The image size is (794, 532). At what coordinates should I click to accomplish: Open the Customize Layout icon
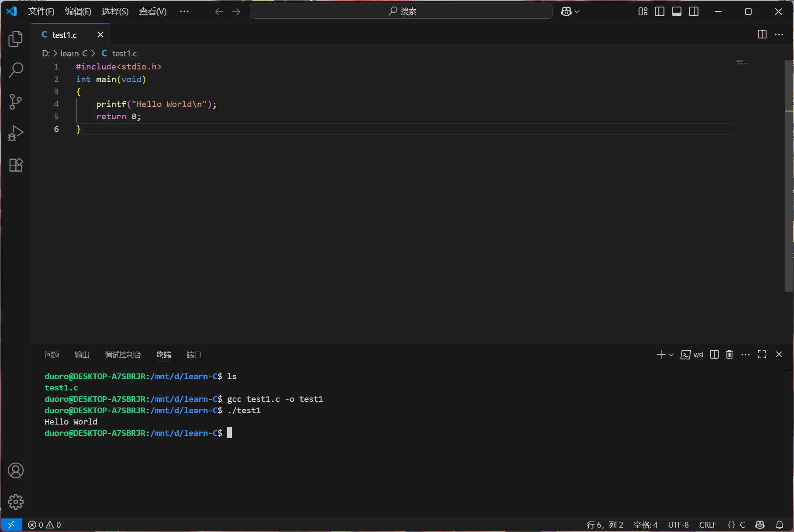click(643, 12)
